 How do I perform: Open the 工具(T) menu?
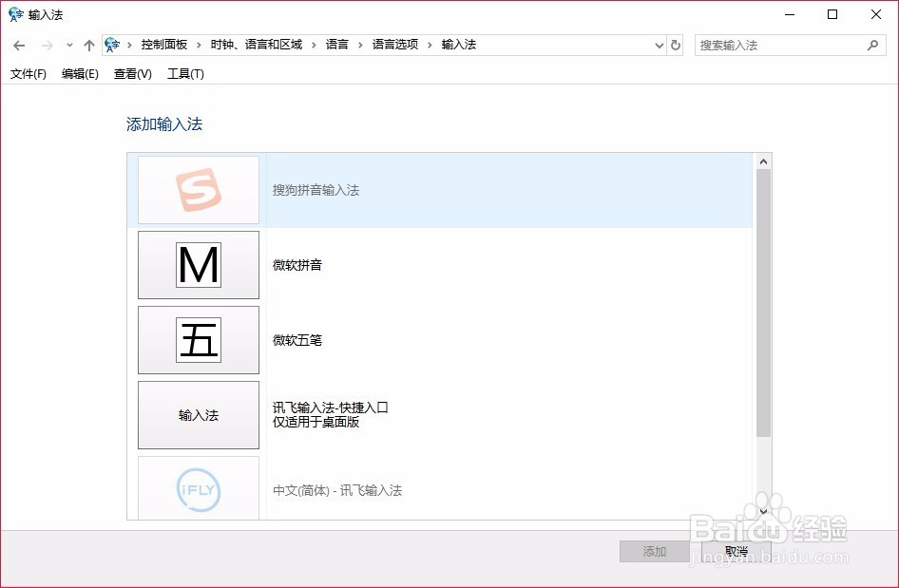[186, 73]
